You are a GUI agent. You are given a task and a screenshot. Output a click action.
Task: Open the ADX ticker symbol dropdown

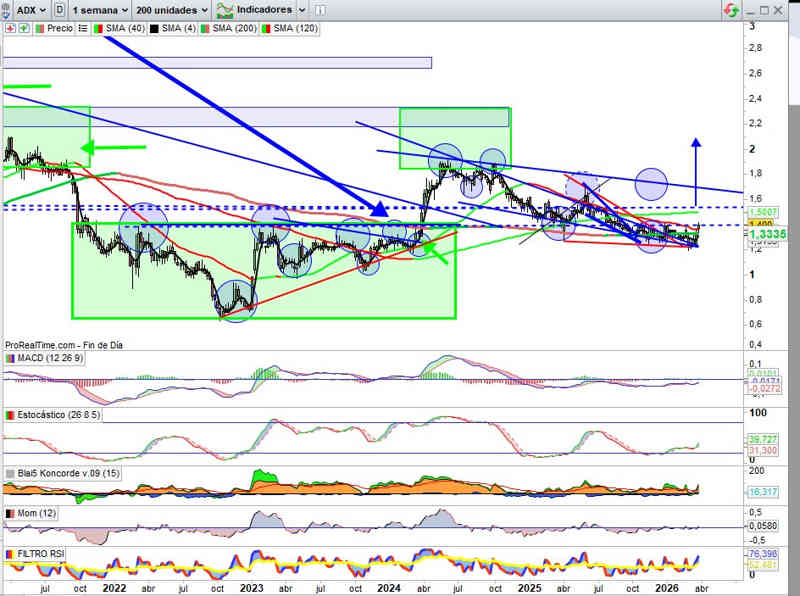coord(41,9)
